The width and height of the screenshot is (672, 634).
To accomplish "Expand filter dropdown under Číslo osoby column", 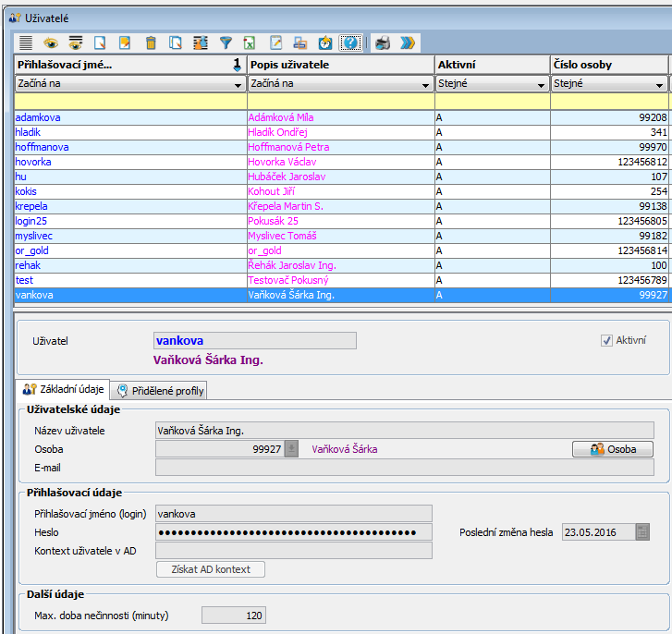I will 658,84.
